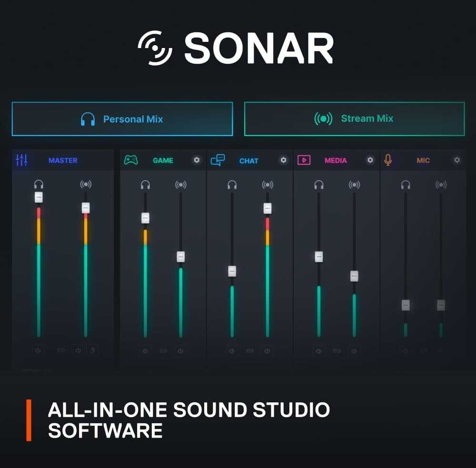Click the Mic personal mix fader handle
The image size is (476, 468).
[406, 305]
